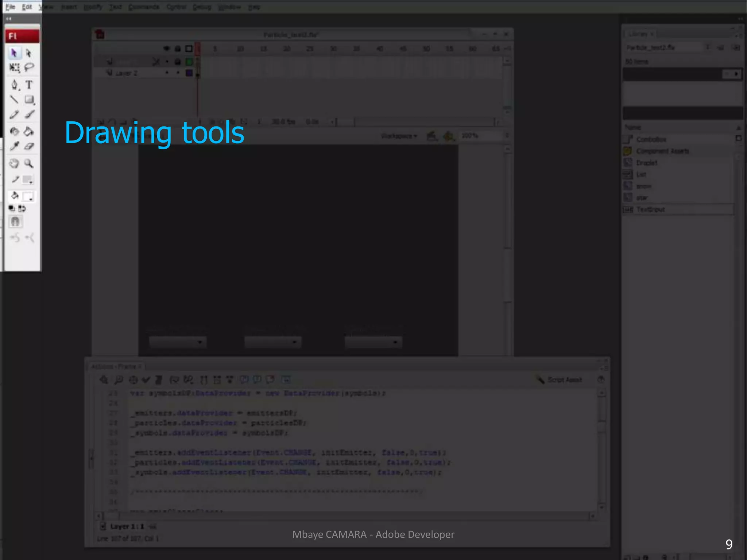Select Layer 2 in the timeline
This screenshot has width=747, height=560.
(x=126, y=73)
